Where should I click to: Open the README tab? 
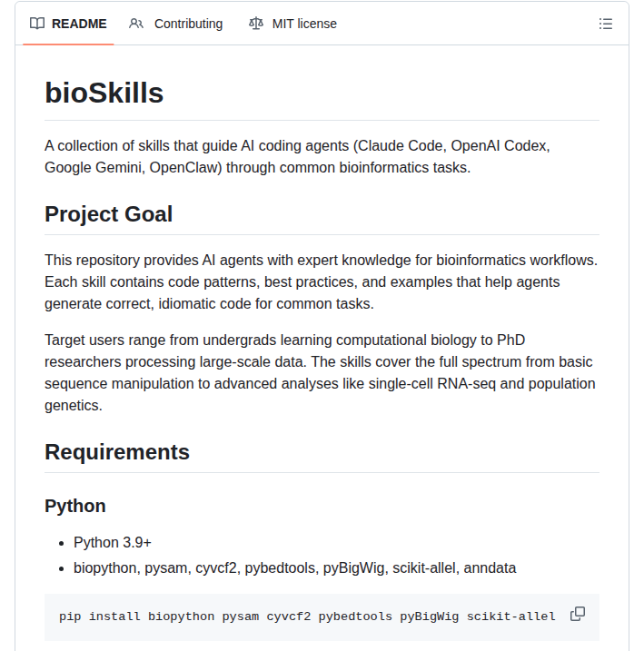tap(68, 24)
